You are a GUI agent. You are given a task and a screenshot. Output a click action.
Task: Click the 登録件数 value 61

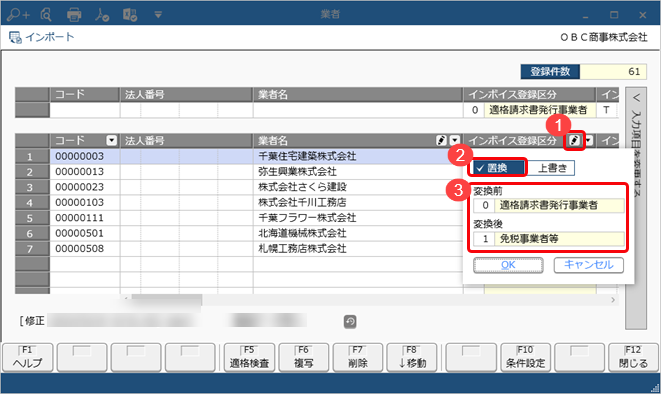613,72
